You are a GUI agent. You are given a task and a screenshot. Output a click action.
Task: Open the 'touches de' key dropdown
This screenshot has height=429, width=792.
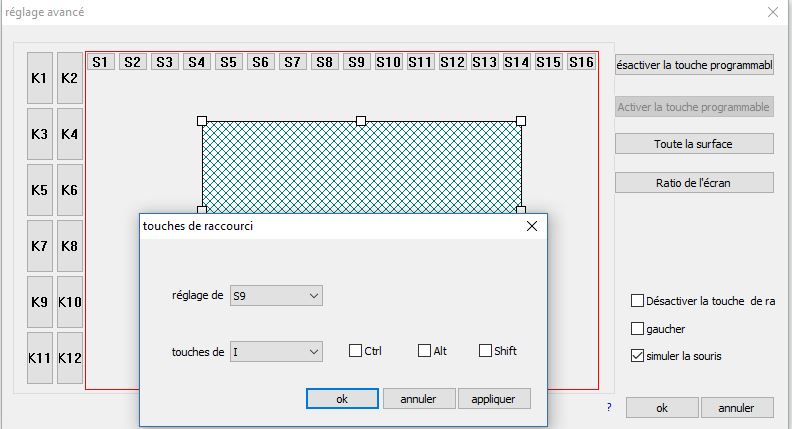click(276, 352)
